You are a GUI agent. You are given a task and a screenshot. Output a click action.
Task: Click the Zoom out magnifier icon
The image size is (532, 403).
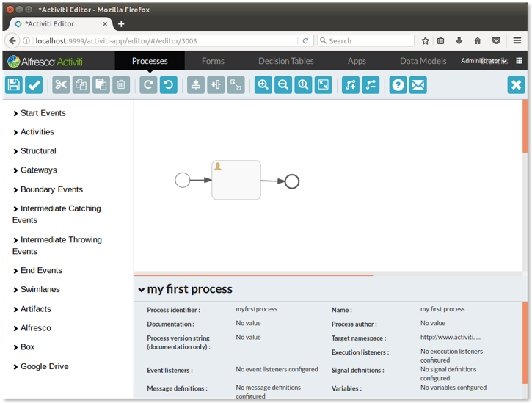(283, 85)
